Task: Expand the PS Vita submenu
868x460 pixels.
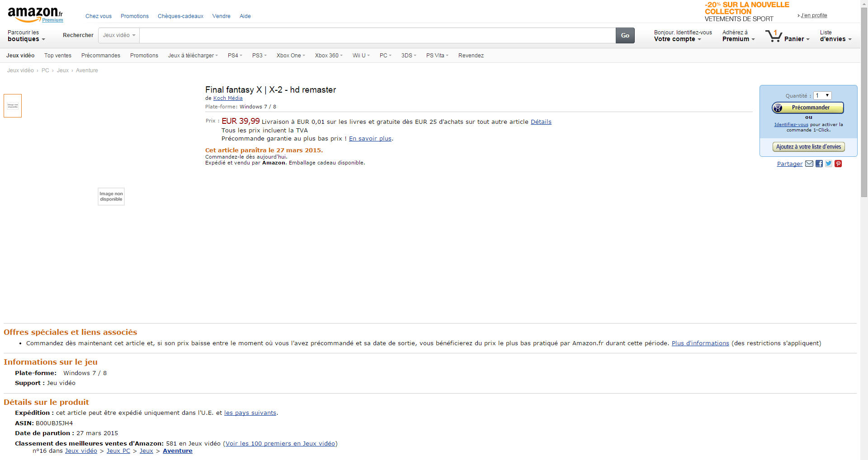Action: point(437,56)
